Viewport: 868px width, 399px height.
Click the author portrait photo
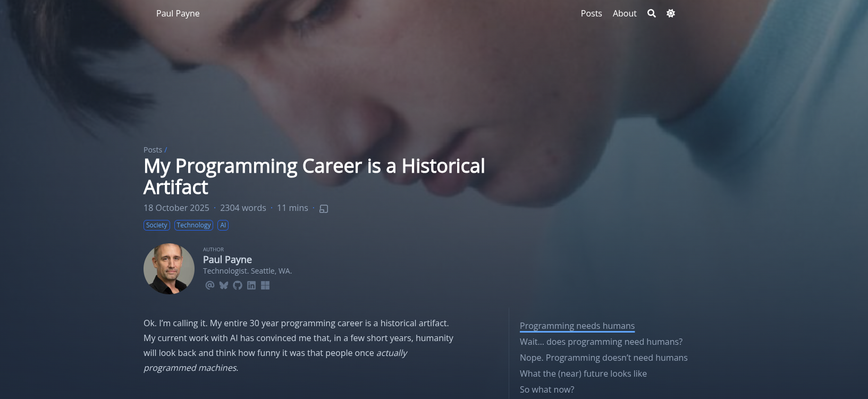point(169,269)
